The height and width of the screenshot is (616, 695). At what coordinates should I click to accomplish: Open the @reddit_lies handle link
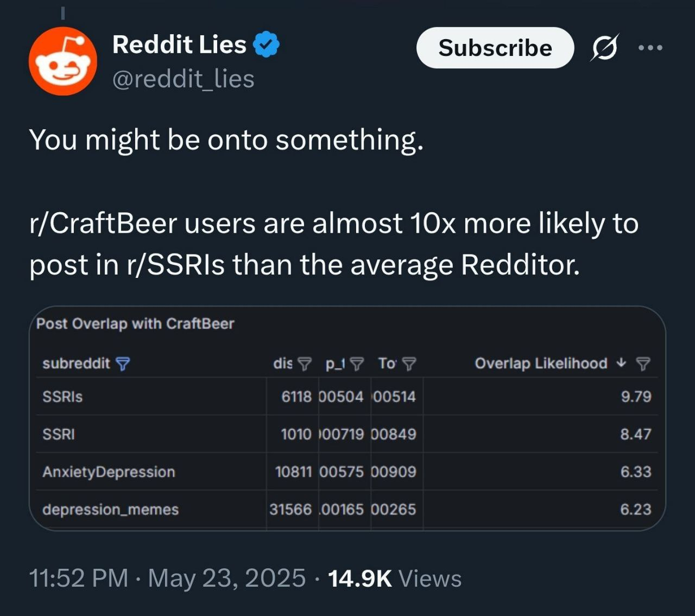tap(184, 79)
